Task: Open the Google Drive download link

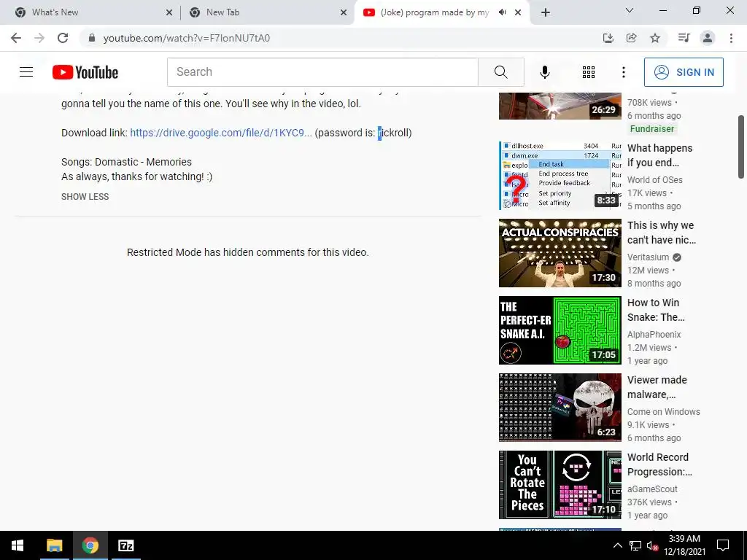Action: [x=221, y=133]
